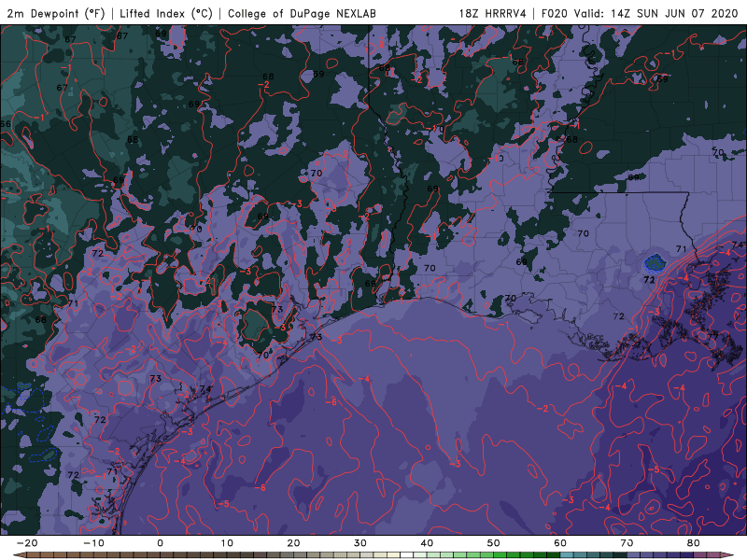
Task: Click the "18Z HRRRV4" model run label
Action: [493, 13]
